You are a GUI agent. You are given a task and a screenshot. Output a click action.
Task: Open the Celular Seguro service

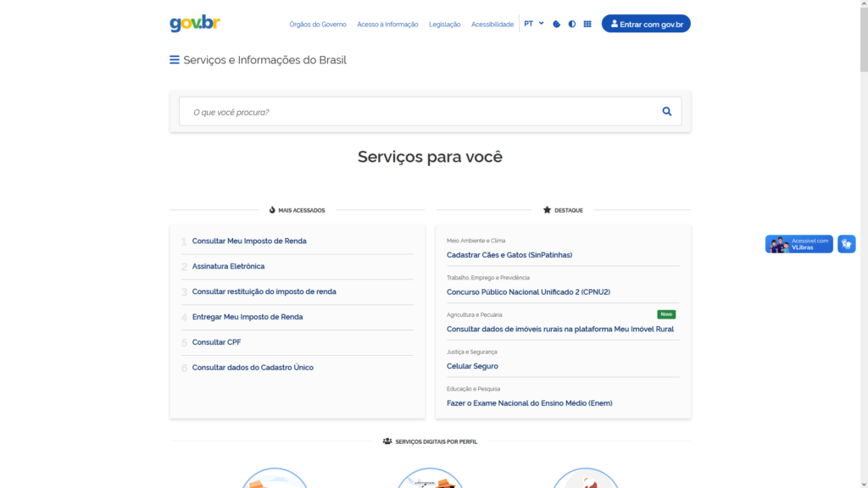click(472, 367)
